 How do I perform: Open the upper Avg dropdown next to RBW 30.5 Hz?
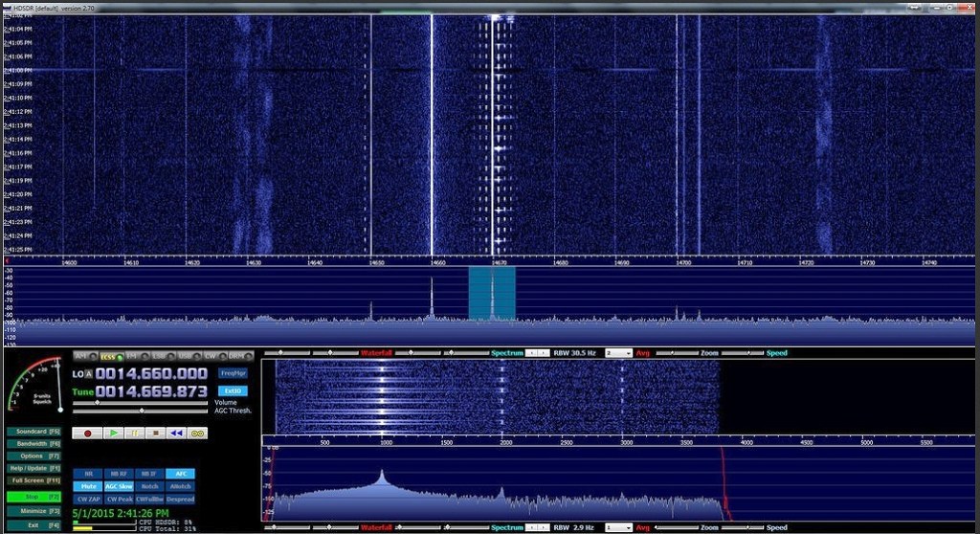coord(618,353)
